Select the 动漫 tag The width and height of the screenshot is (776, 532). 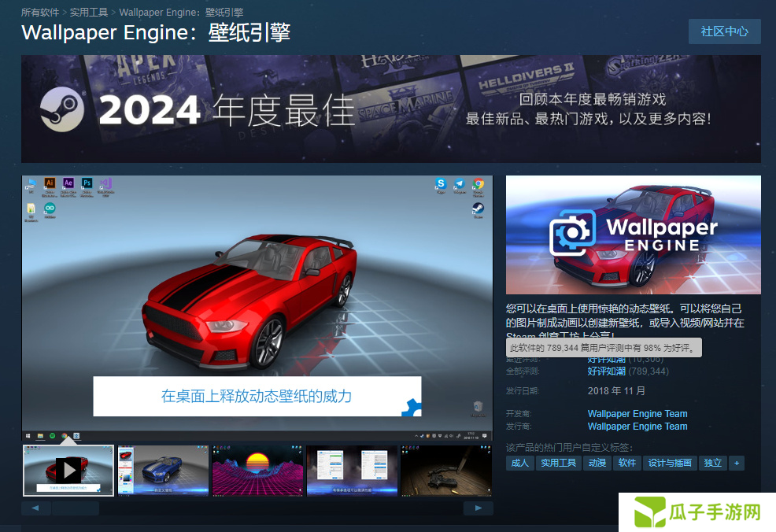[x=597, y=464]
